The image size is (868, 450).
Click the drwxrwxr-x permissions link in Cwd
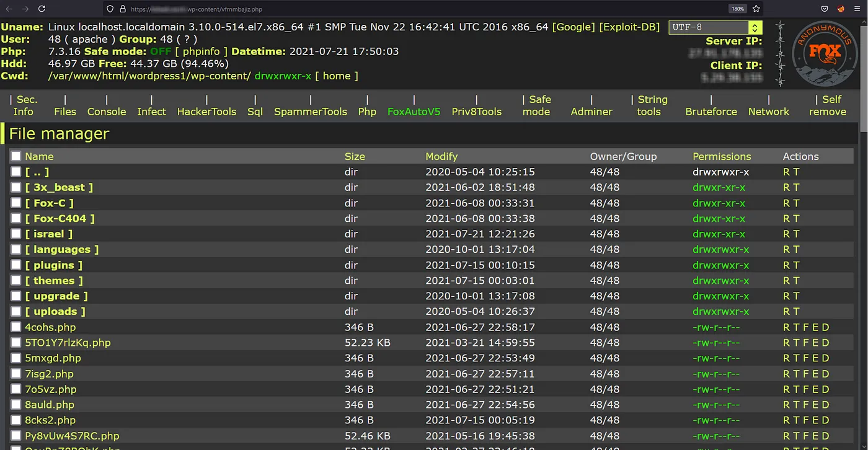[283, 76]
